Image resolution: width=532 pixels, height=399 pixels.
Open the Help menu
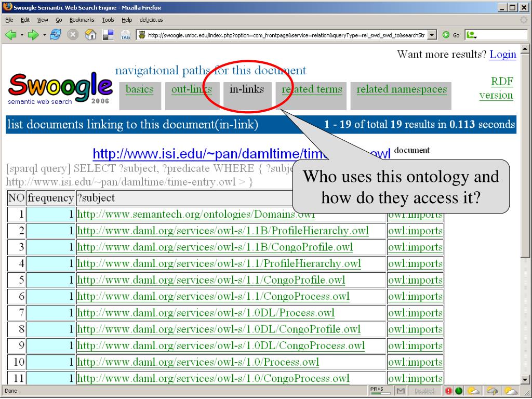pos(127,20)
